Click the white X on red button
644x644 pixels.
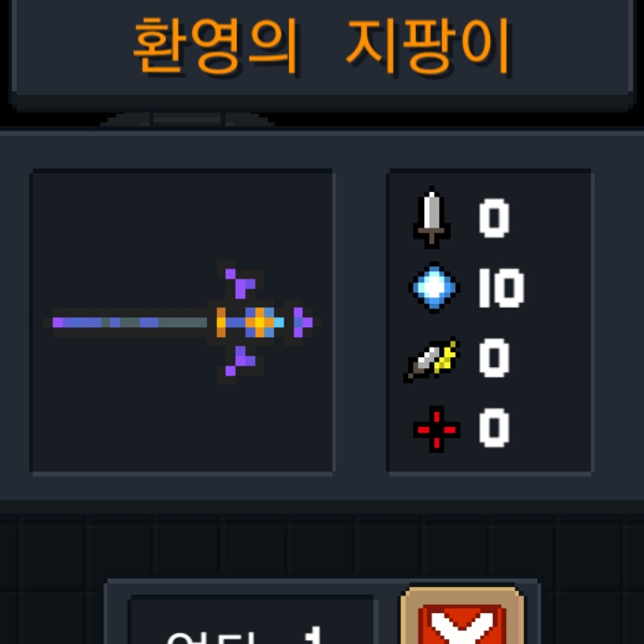click(462, 626)
